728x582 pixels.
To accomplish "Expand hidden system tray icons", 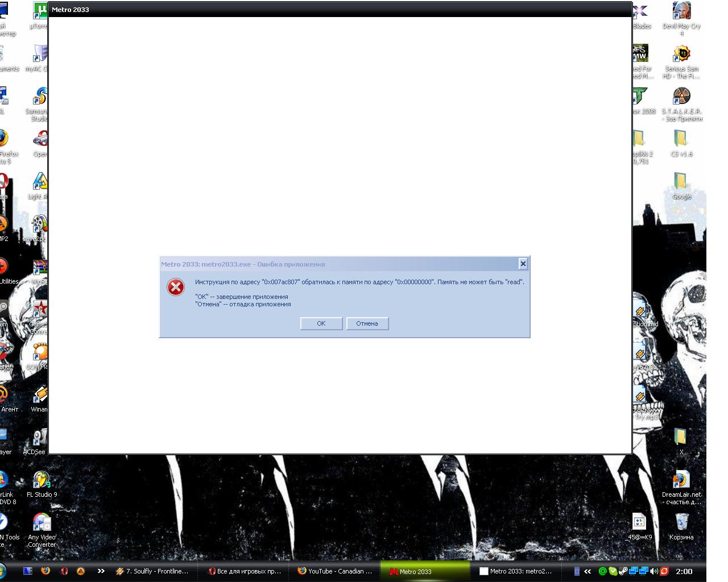I will 588,571.
